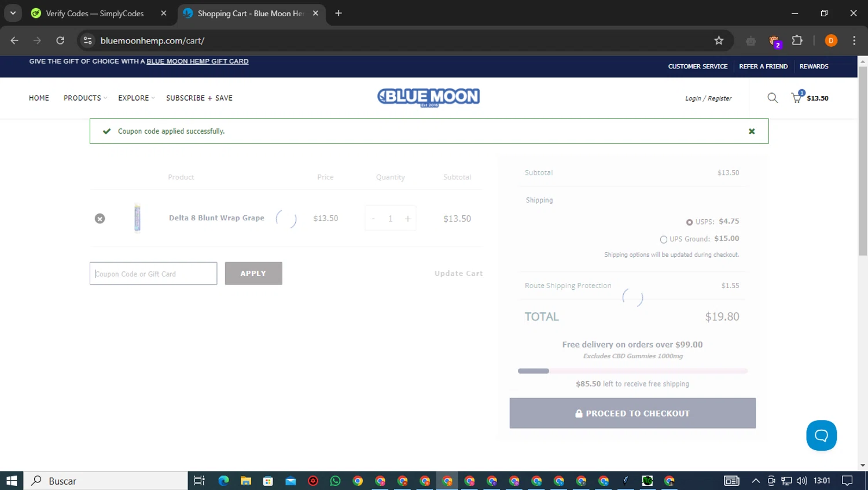Image resolution: width=868 pixels, height=490 pixels.
Task: Close the SimplyCodes tab
Action: point(164,13)
